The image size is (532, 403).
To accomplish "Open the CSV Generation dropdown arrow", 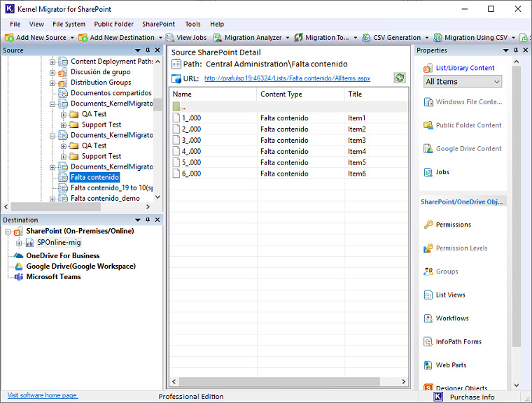I will click(x=427, y=38).
